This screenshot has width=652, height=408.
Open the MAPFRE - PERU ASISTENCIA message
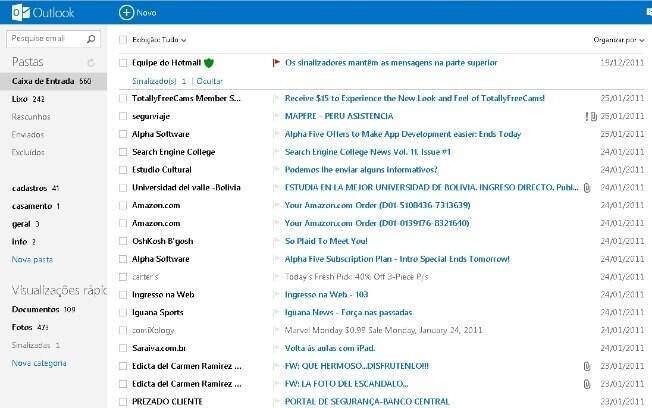point(339,116)
